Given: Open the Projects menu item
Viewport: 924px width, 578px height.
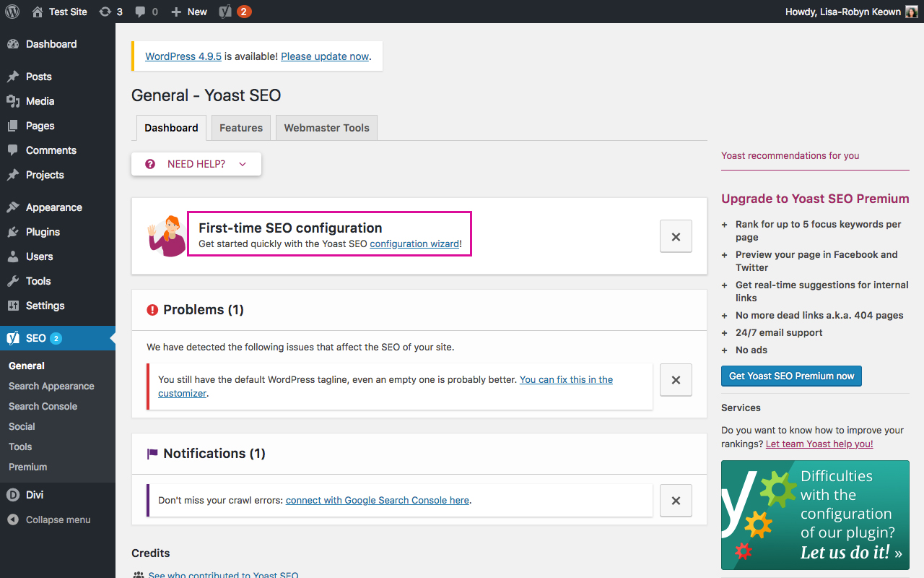Looking at the screenshot, I should [x=58, y=175].
